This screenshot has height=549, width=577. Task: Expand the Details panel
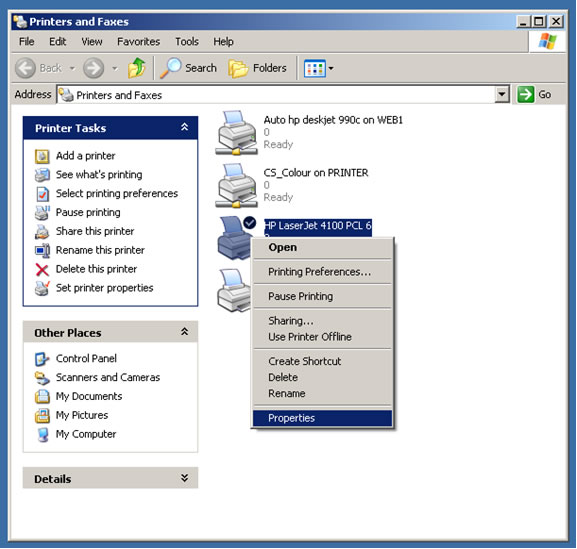tap(184, 478)
